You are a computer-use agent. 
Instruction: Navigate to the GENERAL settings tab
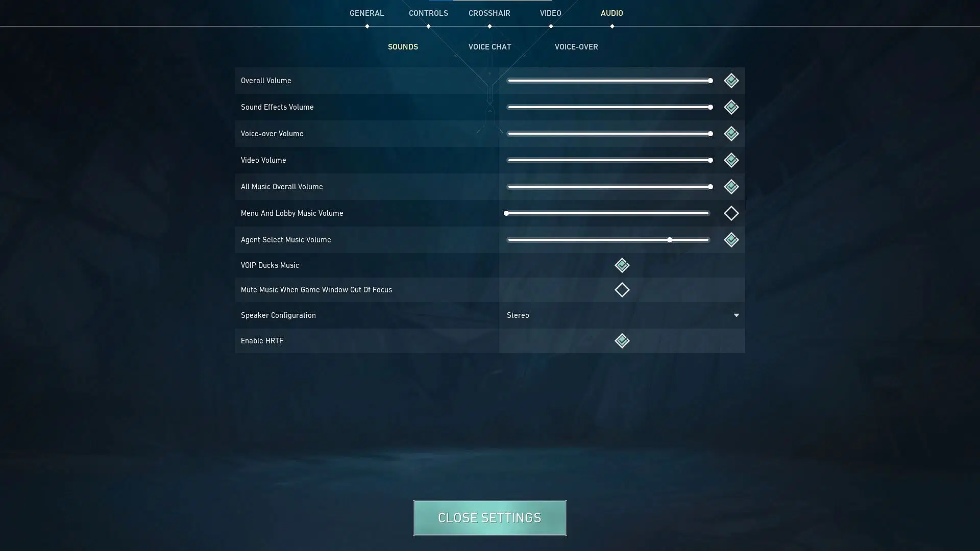(367, 13)
